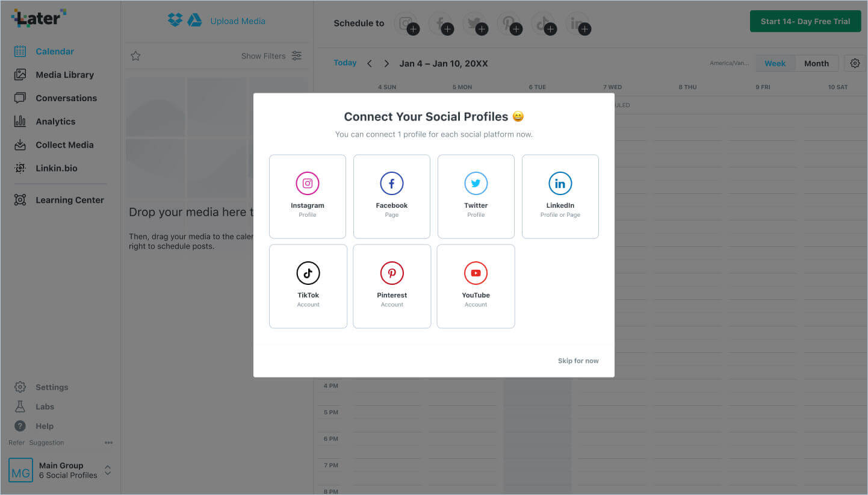
Task: Connect a Pinterest account
Action: pos(392,286)
